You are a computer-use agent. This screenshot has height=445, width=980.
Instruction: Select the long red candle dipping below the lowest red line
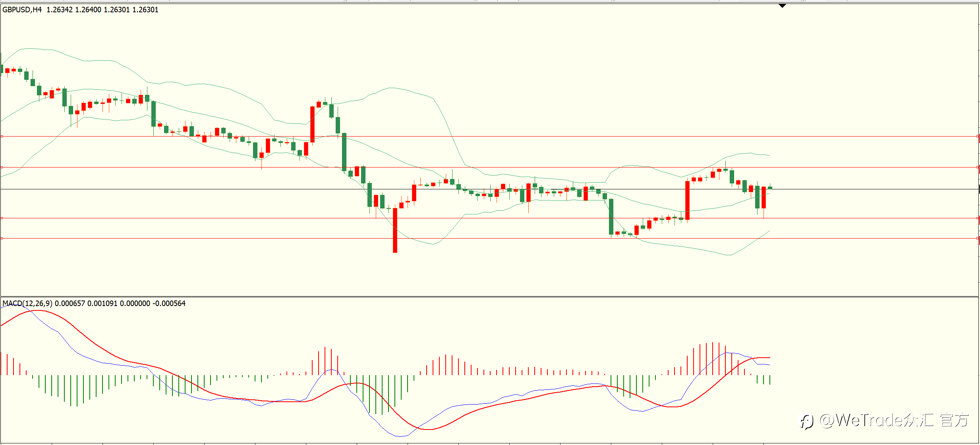point(395,230)
